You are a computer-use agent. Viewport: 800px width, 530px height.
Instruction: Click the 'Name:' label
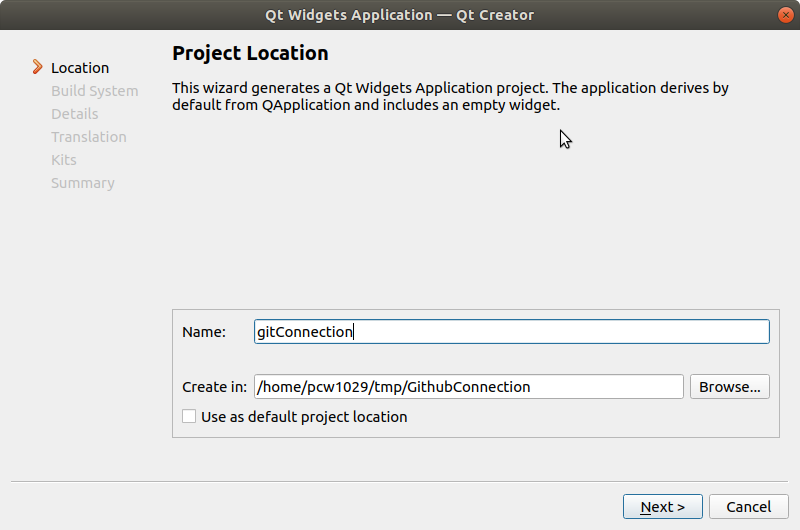pyautogui.click(x=204, y=332)
